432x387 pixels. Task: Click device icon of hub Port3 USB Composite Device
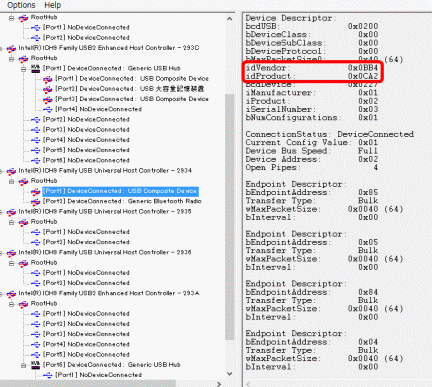click(48, 99)
